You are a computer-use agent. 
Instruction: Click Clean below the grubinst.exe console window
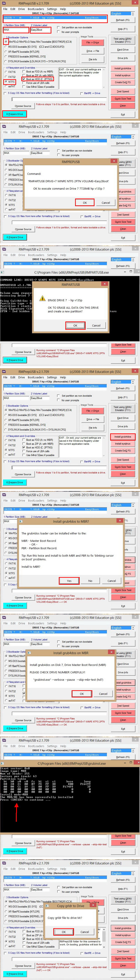(123, 843)
